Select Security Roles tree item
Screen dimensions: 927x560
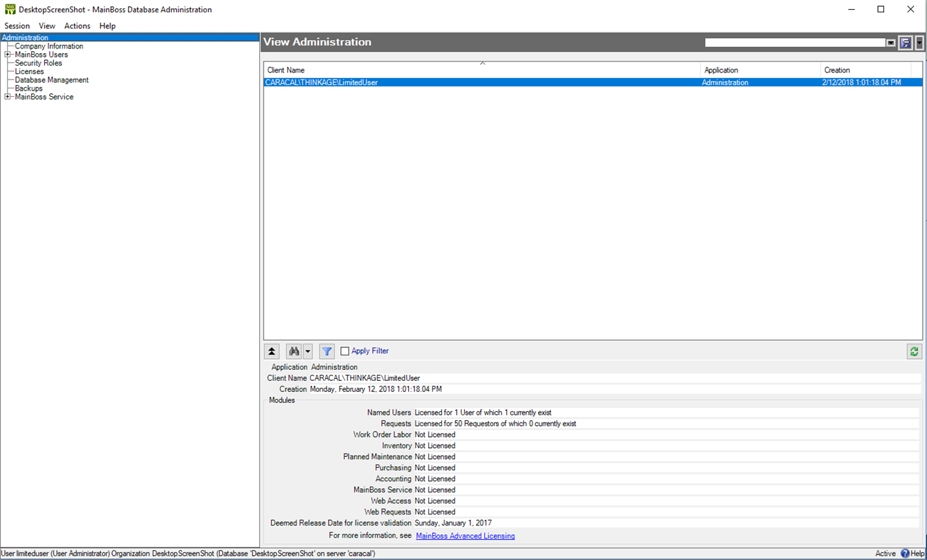pyautogui.click(x=39, y=63)
